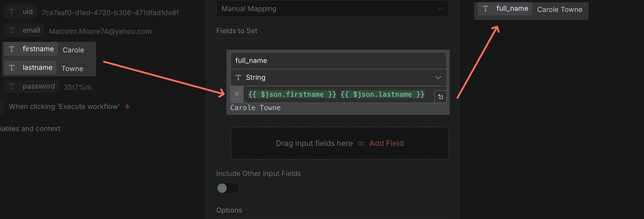644x219 pixels.
Task: Click the equals-sign expression handle icon
Action: click(237, 94)
